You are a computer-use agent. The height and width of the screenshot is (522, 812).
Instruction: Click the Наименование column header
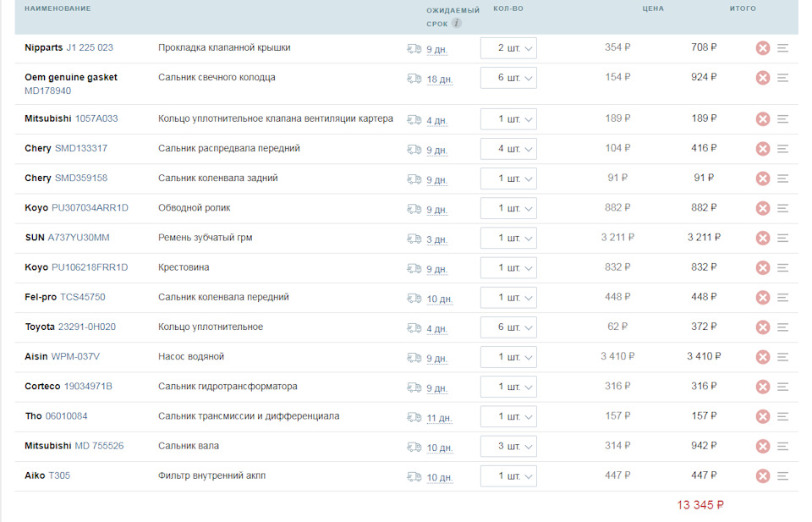(x=58, y=8)
